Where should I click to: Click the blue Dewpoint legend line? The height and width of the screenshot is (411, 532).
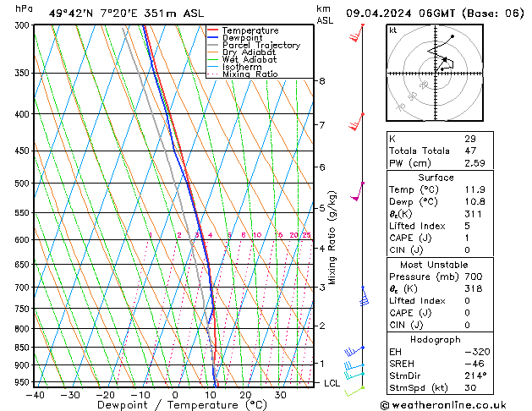pos(213,38)
